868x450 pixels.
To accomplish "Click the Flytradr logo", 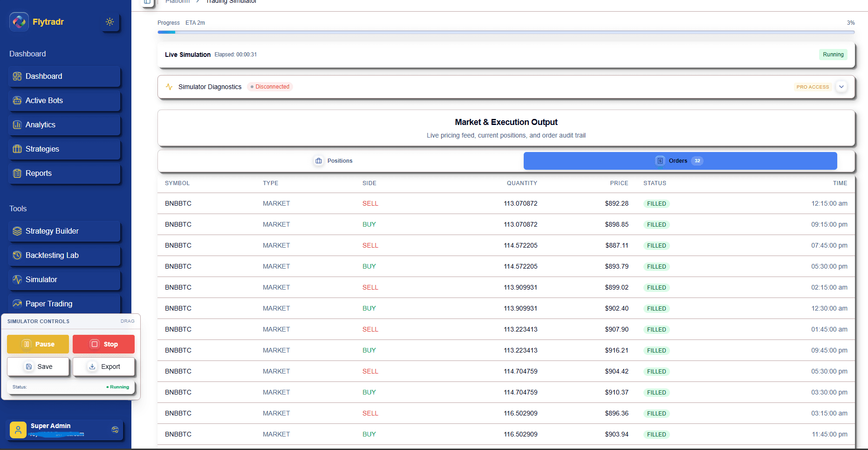I will (19, 21).
